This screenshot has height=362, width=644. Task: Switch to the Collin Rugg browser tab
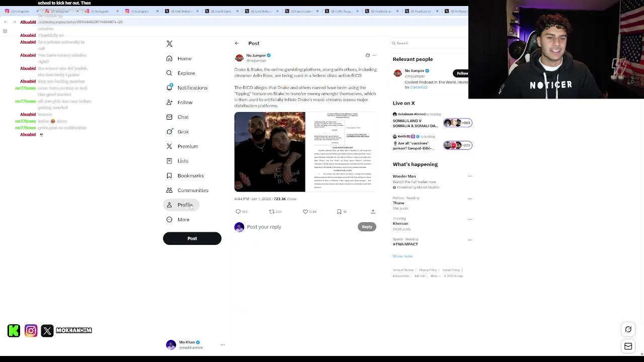tap(341, 11)
